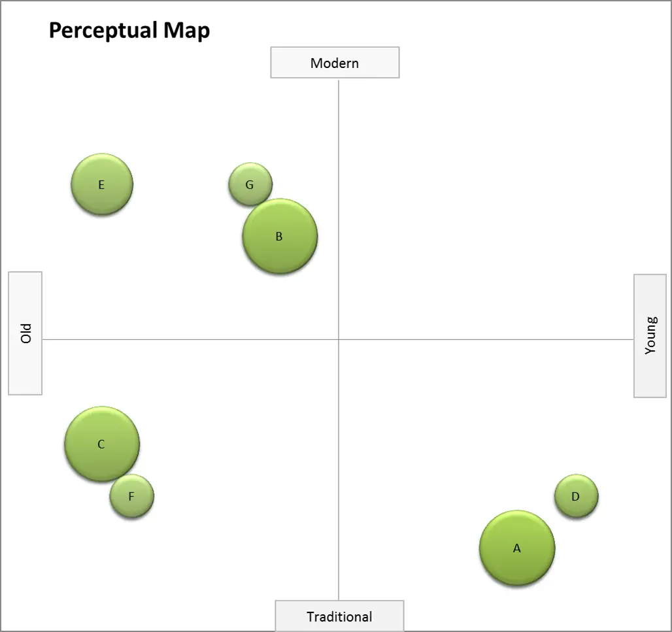The image size is (672, 632).
Task: Select the Perceptual Map chart title
Action: 129,31
